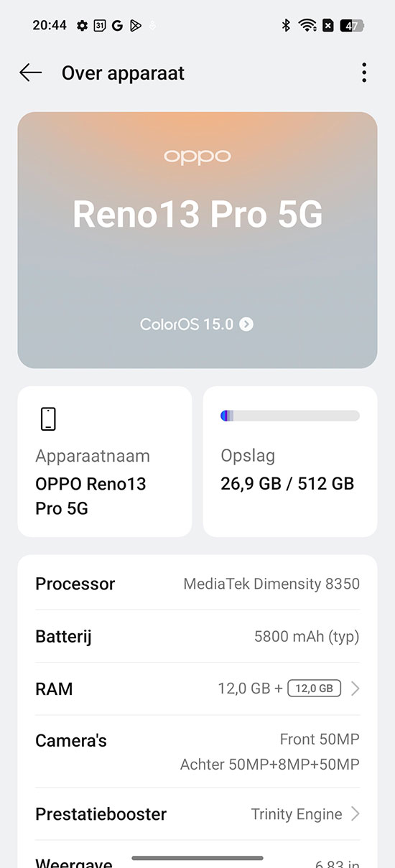Tap the Google G status icon
The image size is (395, 868).
(117, 26)
